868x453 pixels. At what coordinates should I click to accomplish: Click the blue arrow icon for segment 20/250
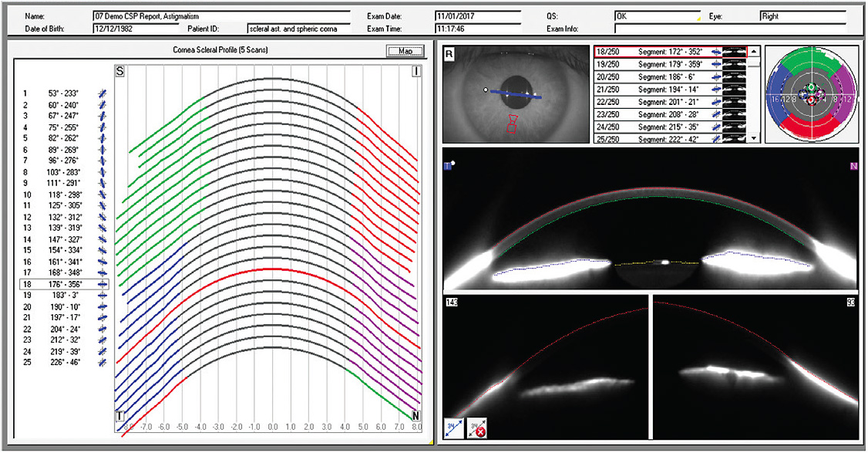(715, 77)
